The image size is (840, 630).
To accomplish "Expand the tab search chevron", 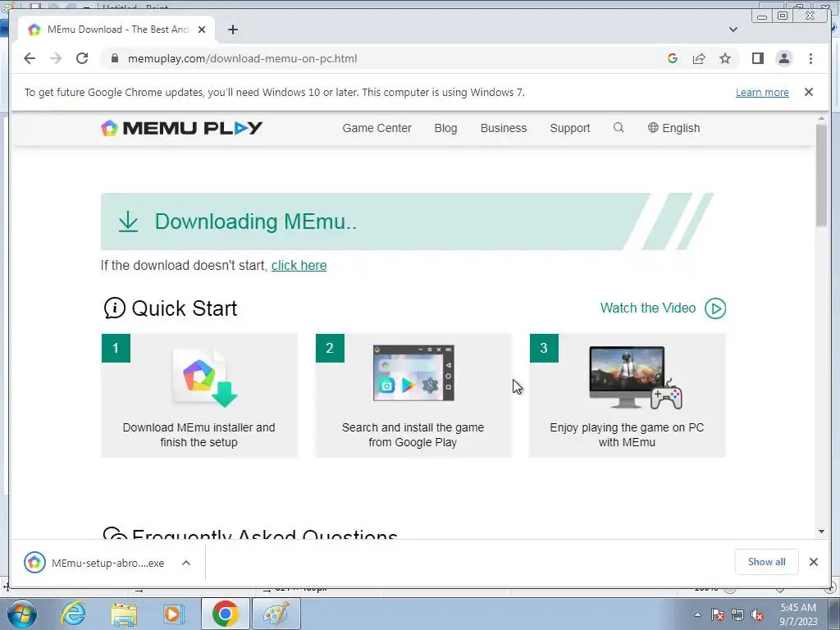I will (733, 30).
